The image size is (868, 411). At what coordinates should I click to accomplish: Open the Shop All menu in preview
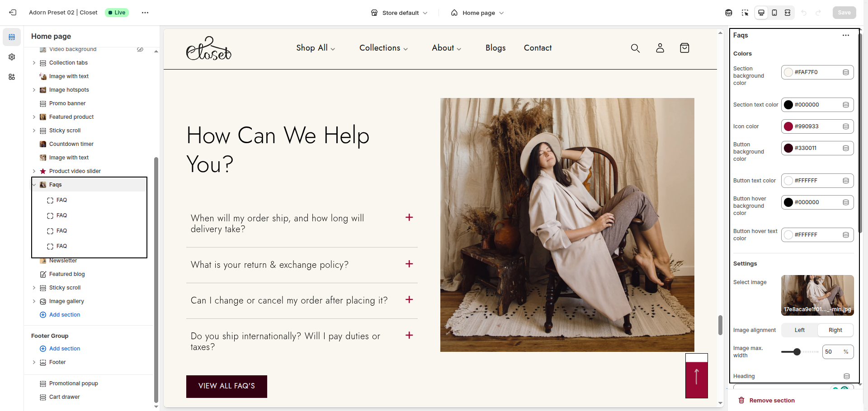tap(316, 48)
